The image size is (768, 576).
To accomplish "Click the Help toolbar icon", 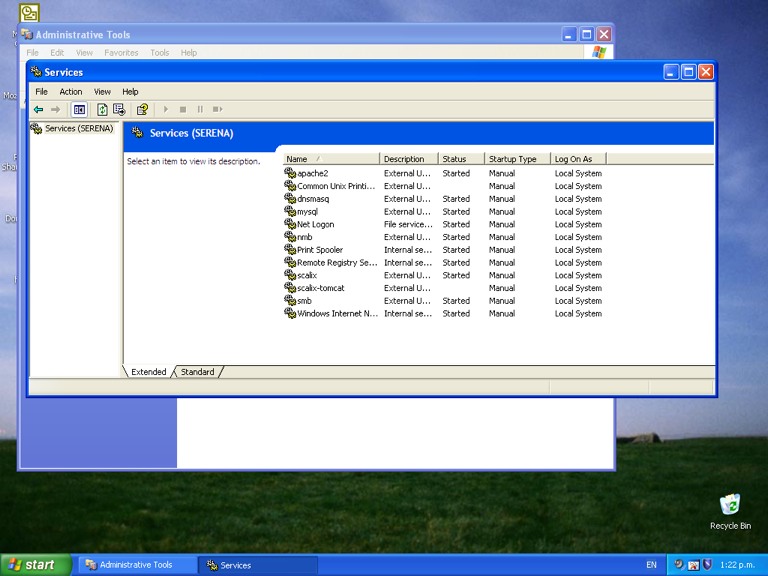I will point(142,109).
